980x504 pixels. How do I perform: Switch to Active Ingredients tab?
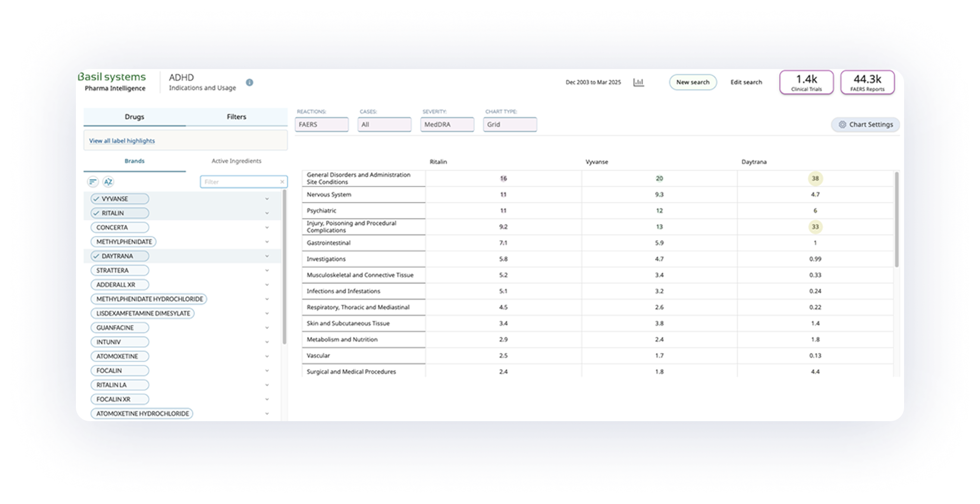click(236, 161)
